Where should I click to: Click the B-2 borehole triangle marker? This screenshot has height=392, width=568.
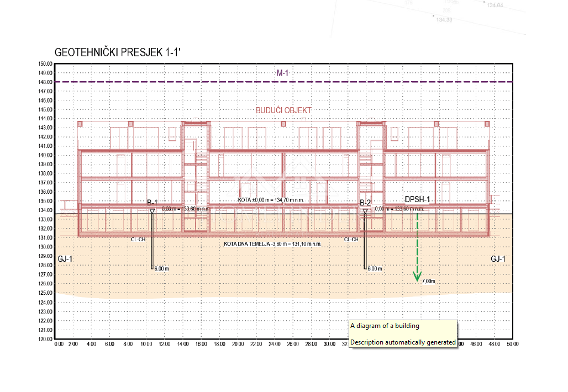click(365, 211)
